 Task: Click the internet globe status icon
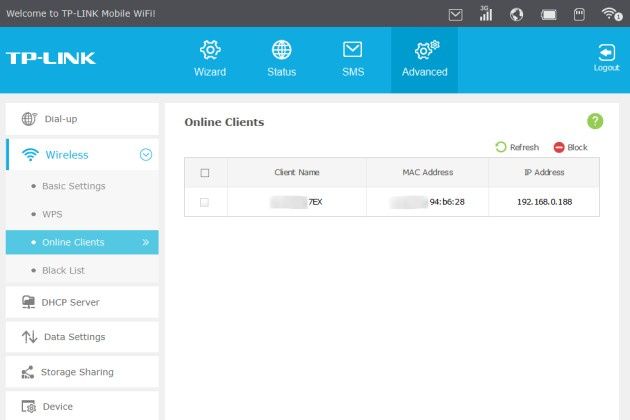click(516, 15)
